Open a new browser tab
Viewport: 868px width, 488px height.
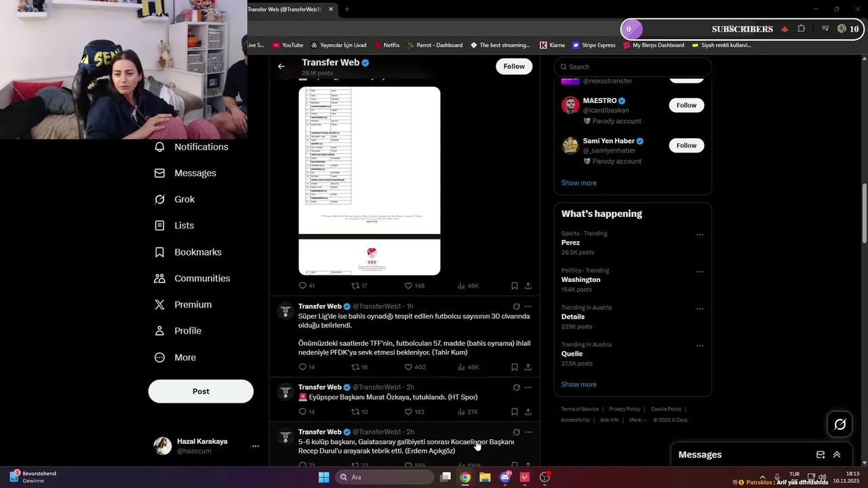click(347, 9)
